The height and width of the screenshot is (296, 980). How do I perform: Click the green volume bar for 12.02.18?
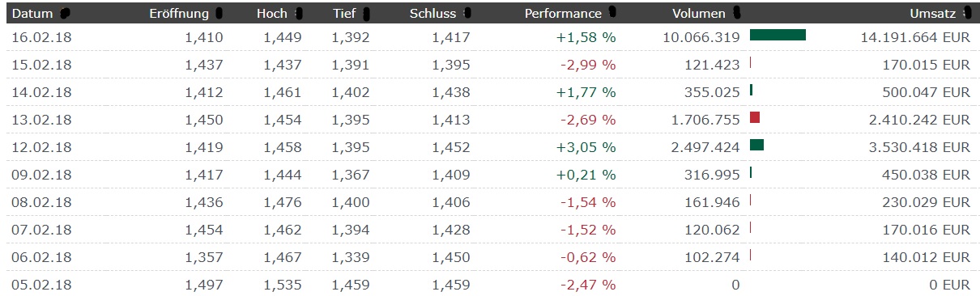[x=756, y=146]
